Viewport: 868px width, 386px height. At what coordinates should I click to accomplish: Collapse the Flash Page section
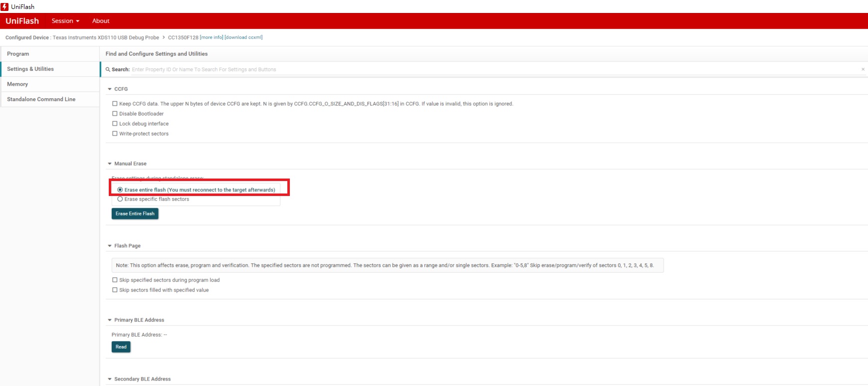pos(110,246)
